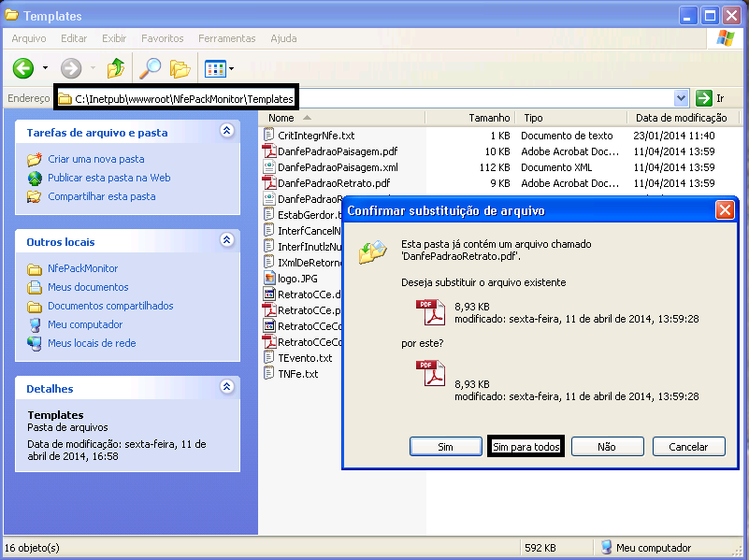Select the DanfePadraoPaisagem.pdf file icon
The image size is (749, 560).
coord(269,151)
